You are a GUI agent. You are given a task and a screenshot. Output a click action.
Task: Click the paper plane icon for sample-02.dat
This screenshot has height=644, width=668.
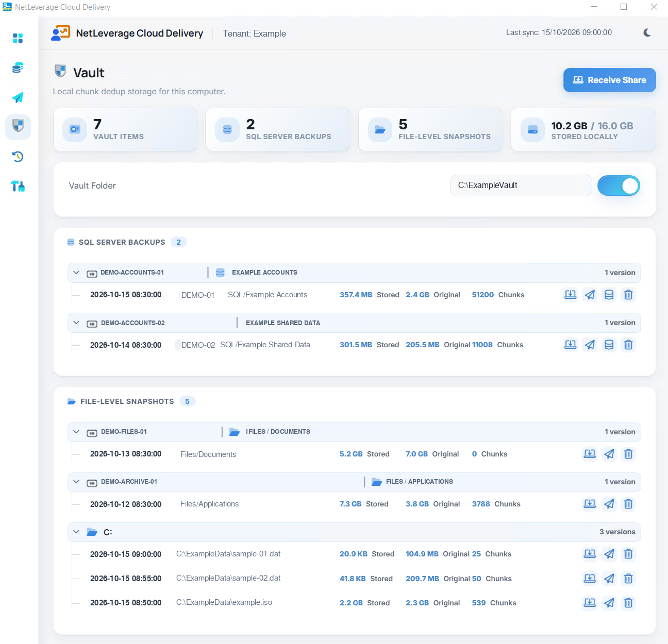[x=609, y=579]
